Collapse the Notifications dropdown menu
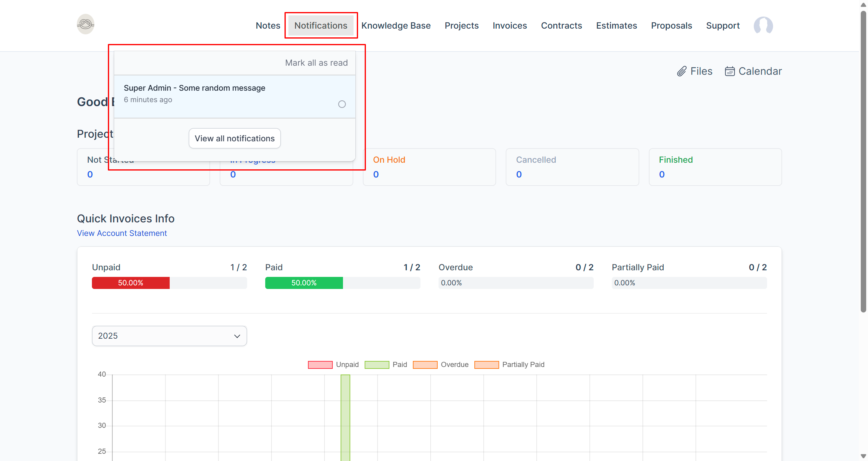Viewport: 868px width, 461px height. coord(320,26)
